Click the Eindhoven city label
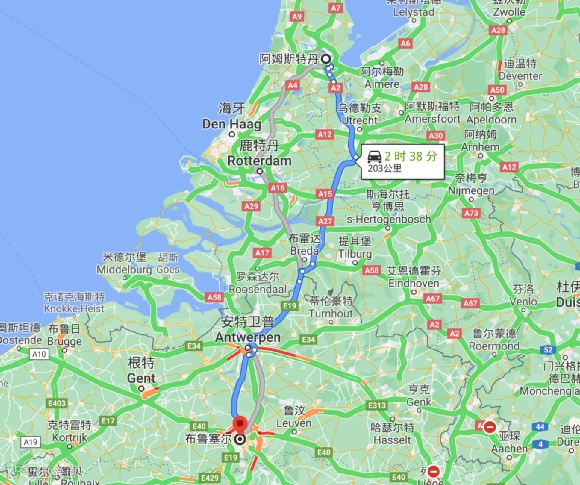This screenshot has width=580, height=485. pyautogui.click(x=414, y=283)
